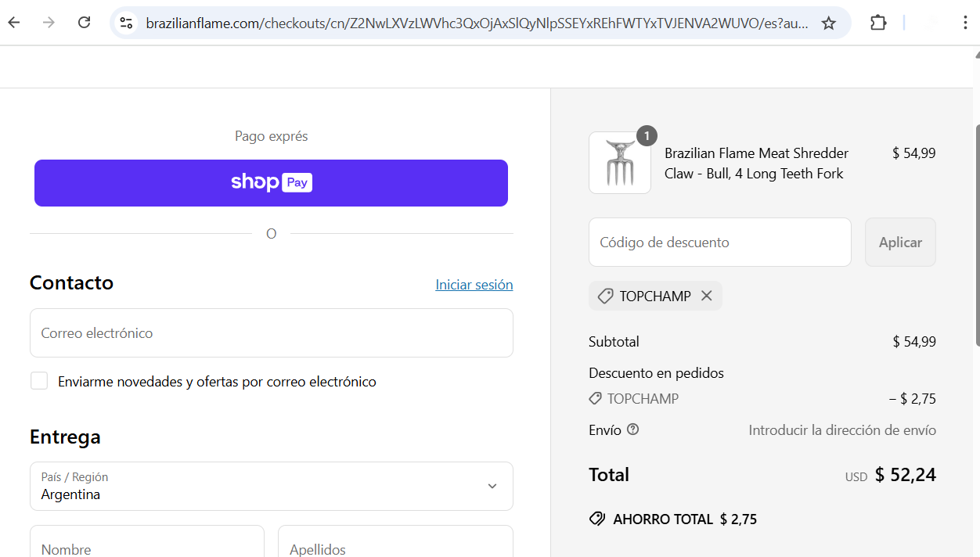Click the Total amount $ 52,24
Image resolution: width=980 pixels, height=557 pixels.
pyautogui.click(x=906, y=475)
